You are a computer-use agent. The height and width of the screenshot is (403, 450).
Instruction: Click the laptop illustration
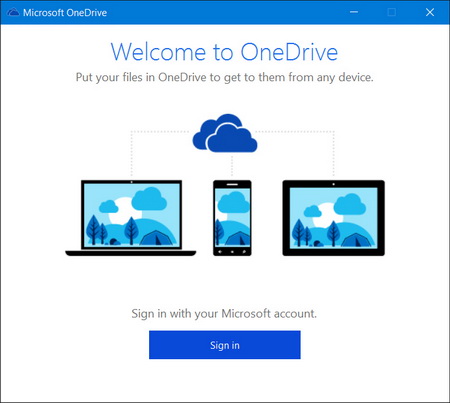[x=131, y=218]
